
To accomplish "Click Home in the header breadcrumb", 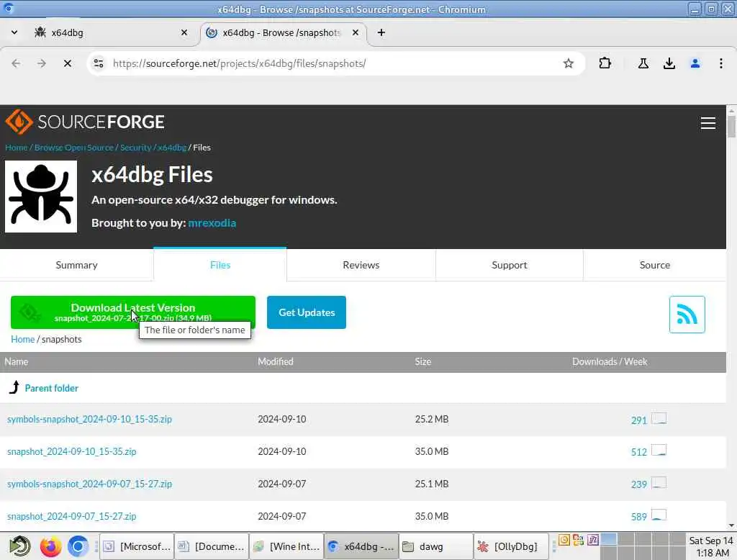I will click(x=16, y=148).
